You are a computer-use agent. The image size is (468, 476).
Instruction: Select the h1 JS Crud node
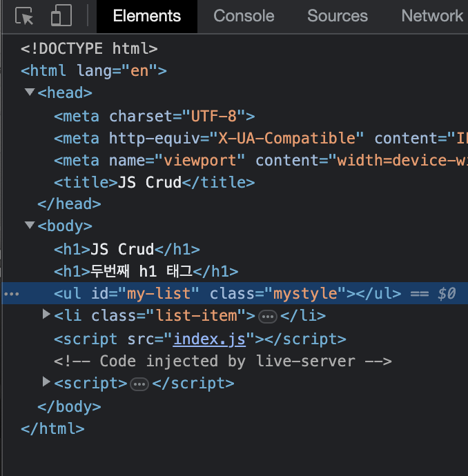[x=127, y=250]
